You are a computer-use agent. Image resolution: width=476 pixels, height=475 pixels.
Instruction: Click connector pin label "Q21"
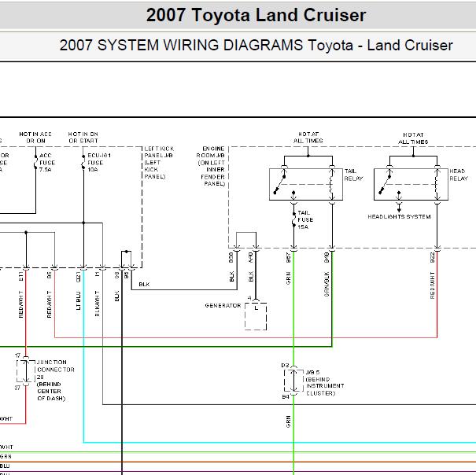coord(79,277)
